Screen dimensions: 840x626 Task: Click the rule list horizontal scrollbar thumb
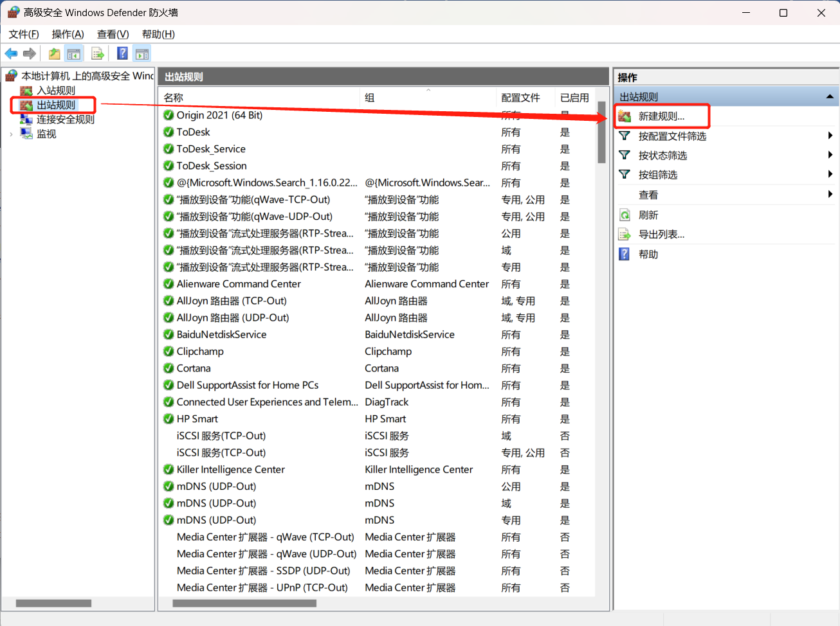click(244, 603)
